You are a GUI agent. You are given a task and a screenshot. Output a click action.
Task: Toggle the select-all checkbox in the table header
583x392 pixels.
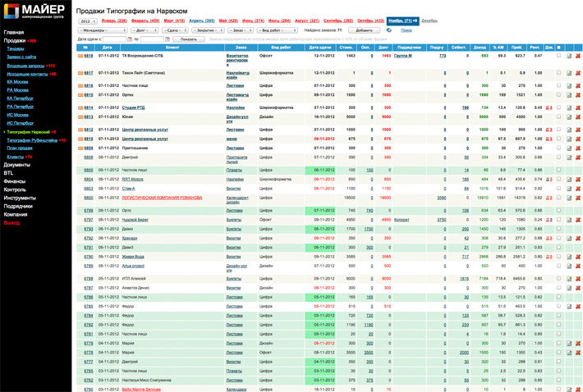558,48
